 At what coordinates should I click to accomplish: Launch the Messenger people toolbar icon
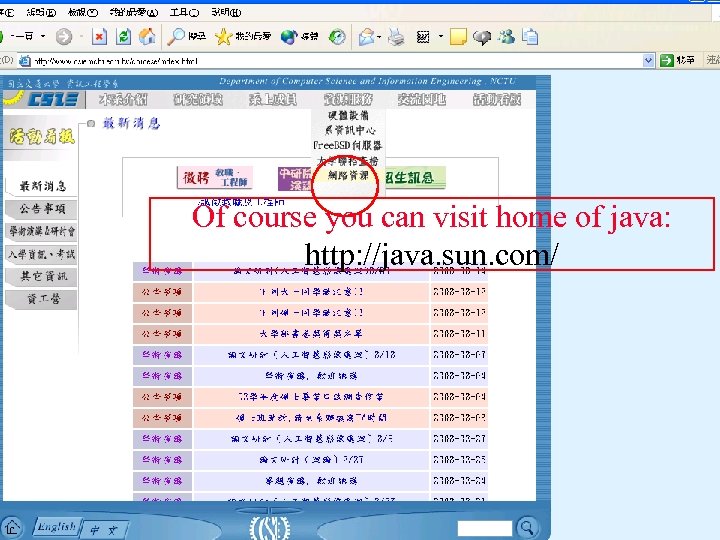point(506,36)
